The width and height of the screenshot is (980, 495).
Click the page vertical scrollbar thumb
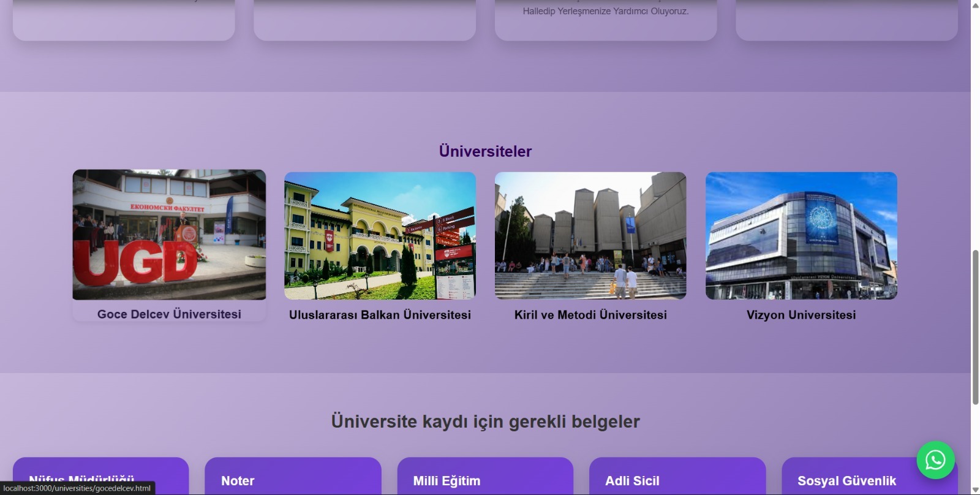point(975,327)
